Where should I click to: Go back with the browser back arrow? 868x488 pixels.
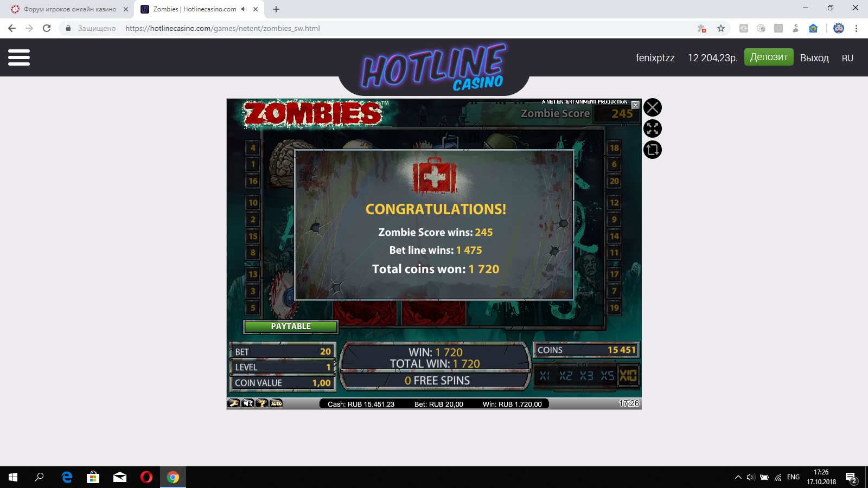coord(12,28)
